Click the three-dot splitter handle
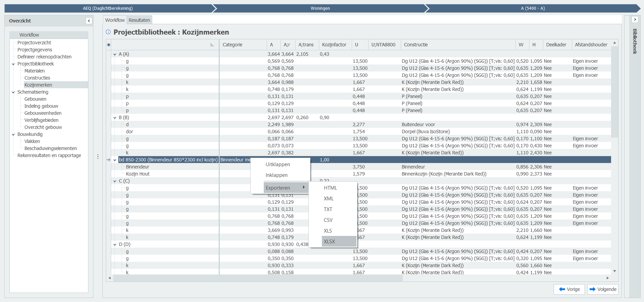Image resolution: width=644 pixels, height=302 pixels. tap(98, 157)
